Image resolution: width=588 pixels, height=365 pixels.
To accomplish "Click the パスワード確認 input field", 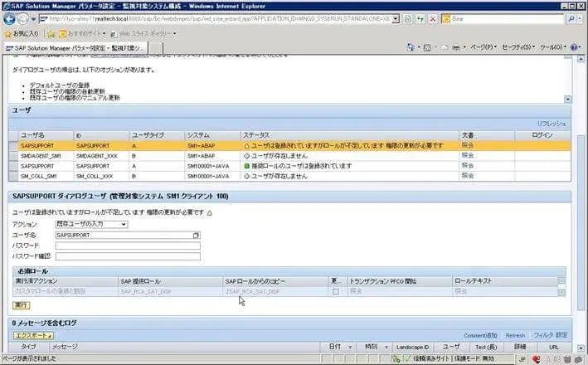I will (128, 256).
